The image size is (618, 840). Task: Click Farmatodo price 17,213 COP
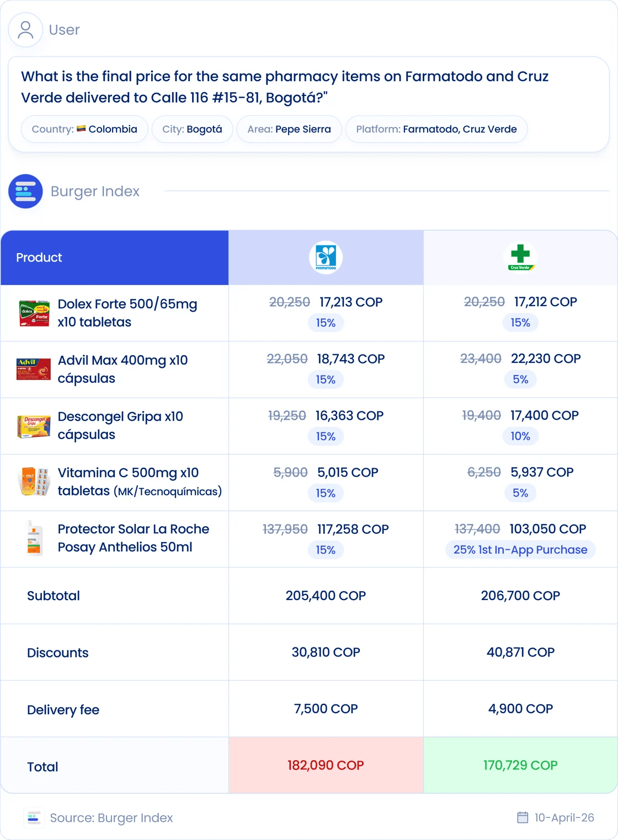[351, 302]
